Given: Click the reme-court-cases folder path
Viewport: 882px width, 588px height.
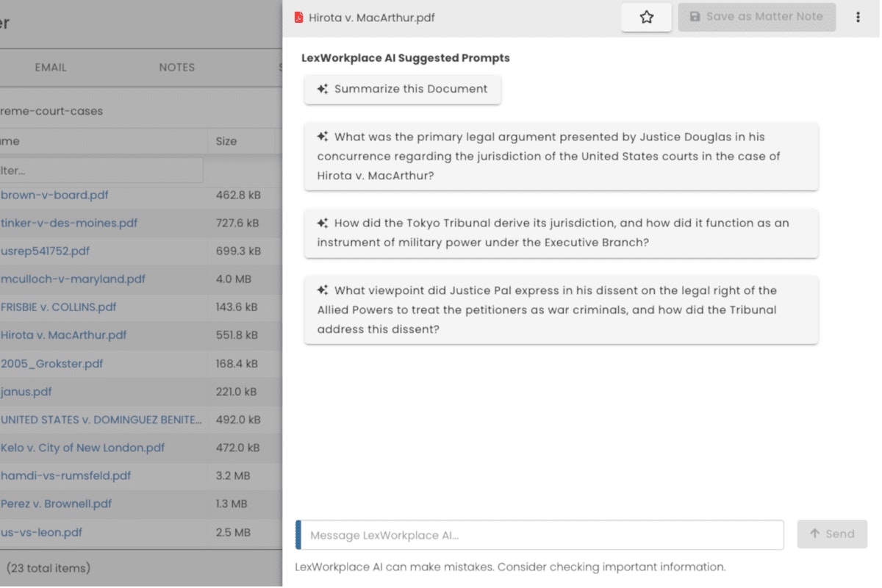Looking at the screenshot, I should tap(51, 112).
